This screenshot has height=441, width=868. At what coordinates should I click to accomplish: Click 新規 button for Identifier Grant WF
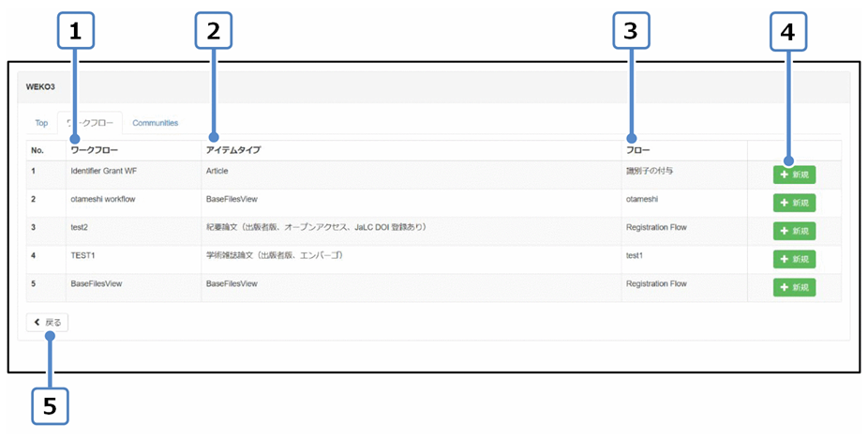click(794, 175)
